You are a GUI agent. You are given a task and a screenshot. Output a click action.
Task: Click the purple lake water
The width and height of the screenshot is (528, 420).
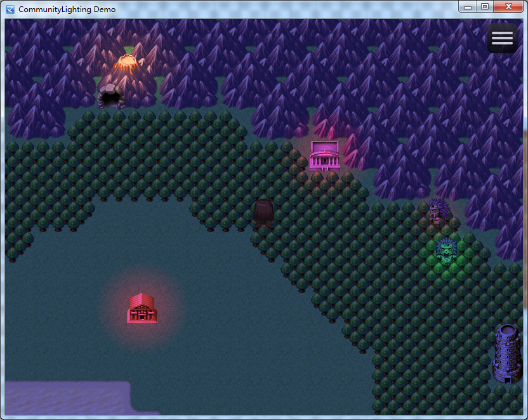63,398
